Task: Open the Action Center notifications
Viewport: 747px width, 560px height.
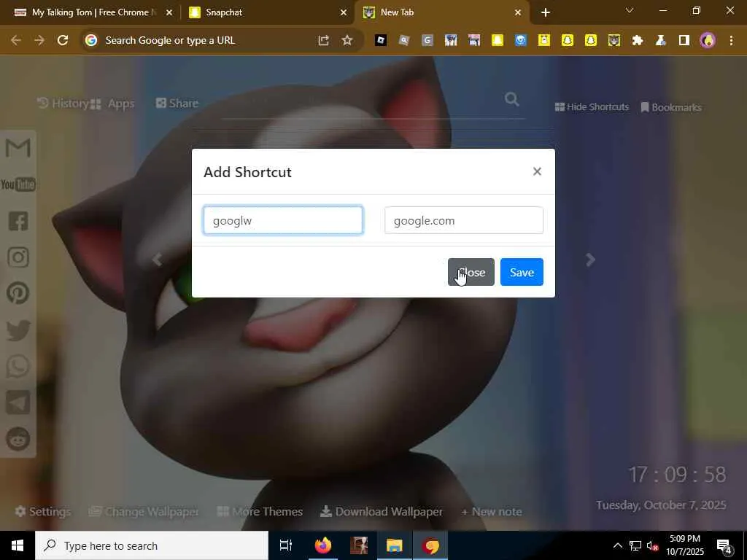Action: [x=724, y=546]
